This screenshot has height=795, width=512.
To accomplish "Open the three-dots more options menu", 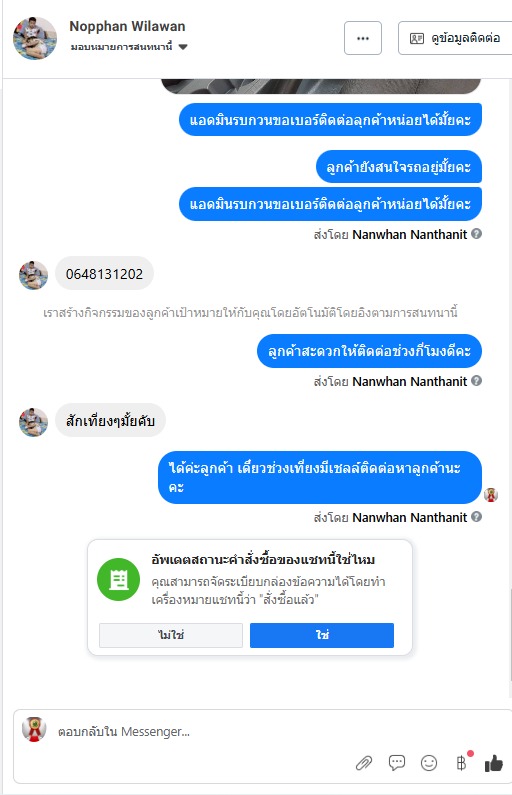I will [x=363, y=38].
